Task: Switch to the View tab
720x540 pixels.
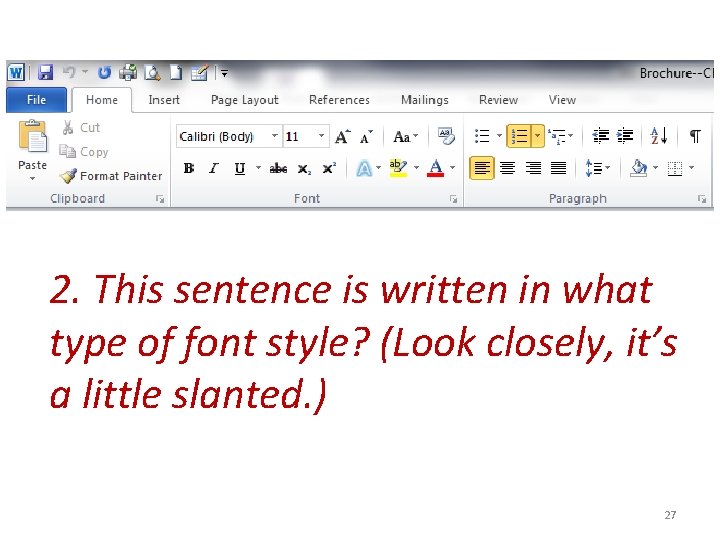Action: 562,100
